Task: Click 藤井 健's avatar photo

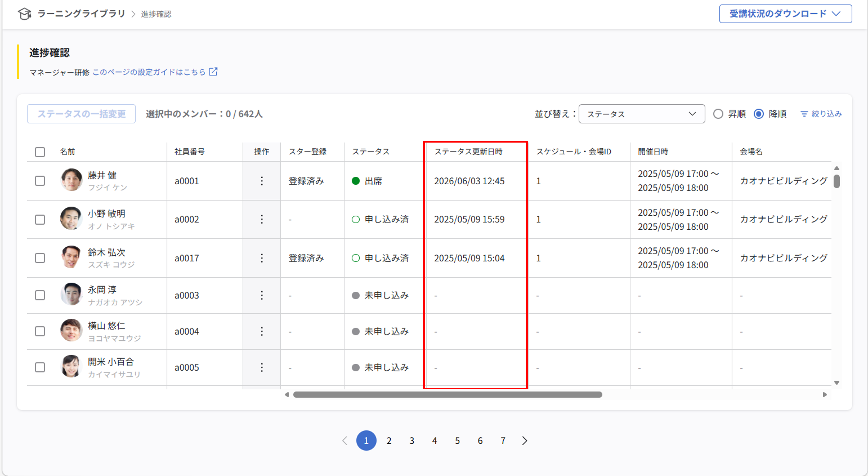Action: click(x=71, y=180)
